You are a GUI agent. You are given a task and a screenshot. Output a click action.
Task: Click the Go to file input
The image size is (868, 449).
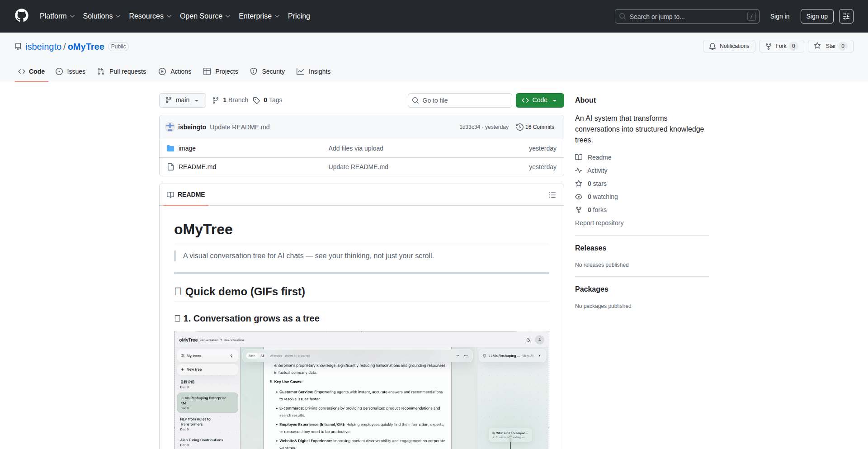[460, 100]
